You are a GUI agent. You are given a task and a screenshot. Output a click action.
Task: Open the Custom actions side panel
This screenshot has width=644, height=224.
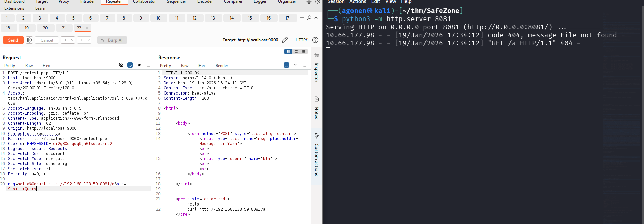(316, 156)
